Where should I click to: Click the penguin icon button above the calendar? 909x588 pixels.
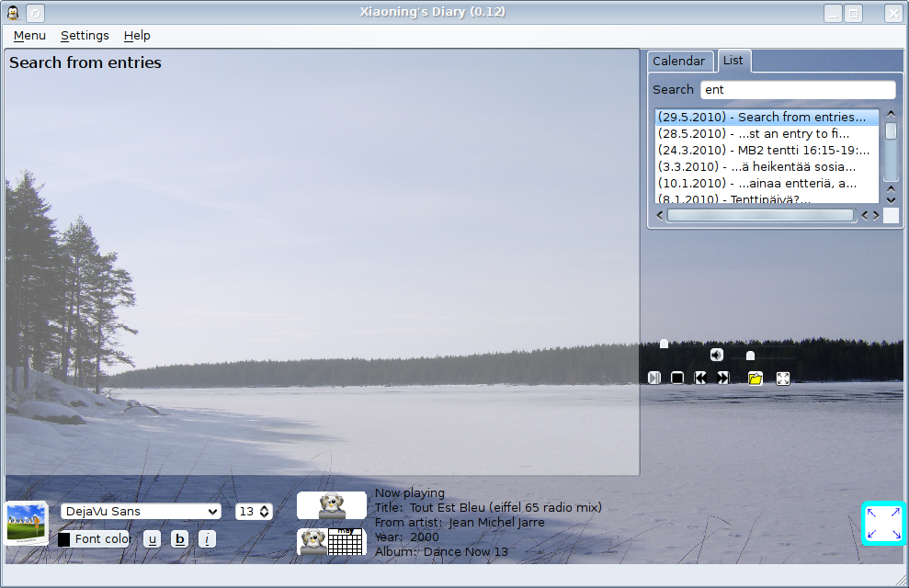coord(332,505)
